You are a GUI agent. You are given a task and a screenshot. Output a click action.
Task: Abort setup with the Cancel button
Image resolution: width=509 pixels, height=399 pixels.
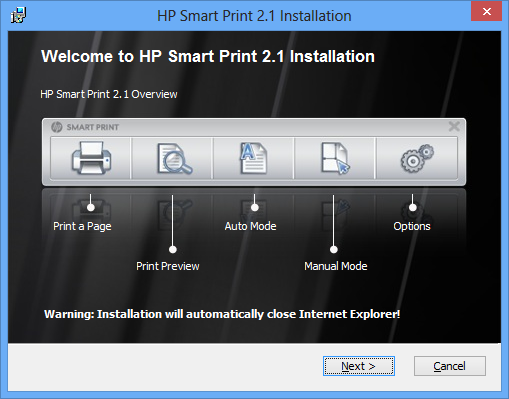tap(450, 366)
